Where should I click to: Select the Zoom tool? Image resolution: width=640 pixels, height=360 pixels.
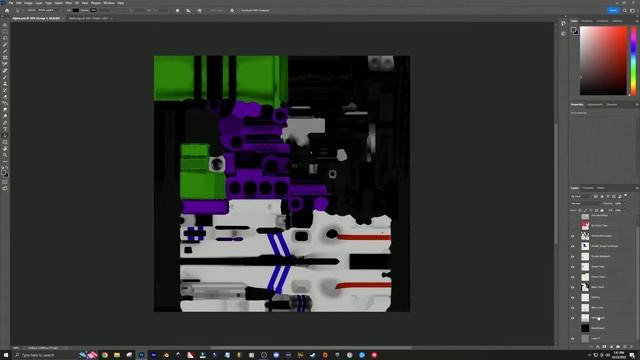coord(5,155)
